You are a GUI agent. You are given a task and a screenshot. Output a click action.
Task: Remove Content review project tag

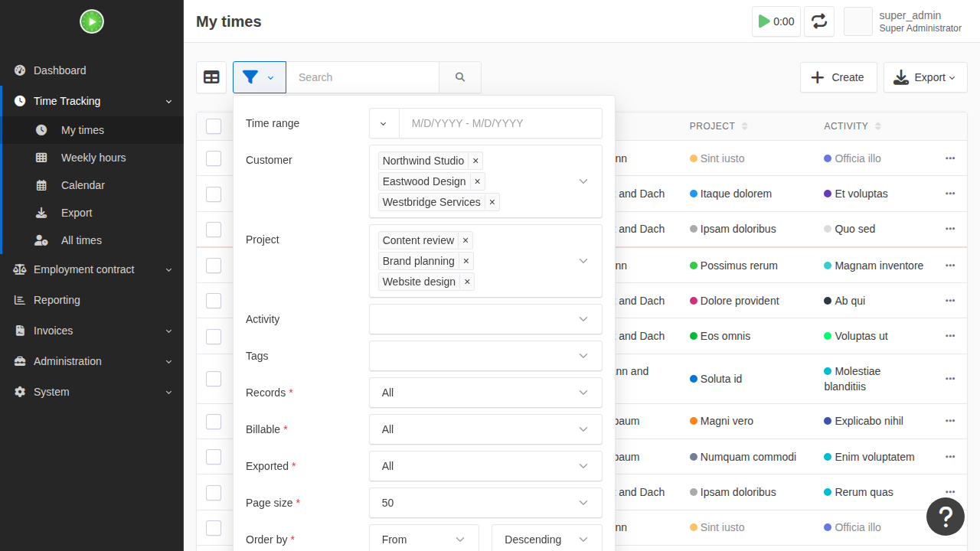(x=465, y=240)
